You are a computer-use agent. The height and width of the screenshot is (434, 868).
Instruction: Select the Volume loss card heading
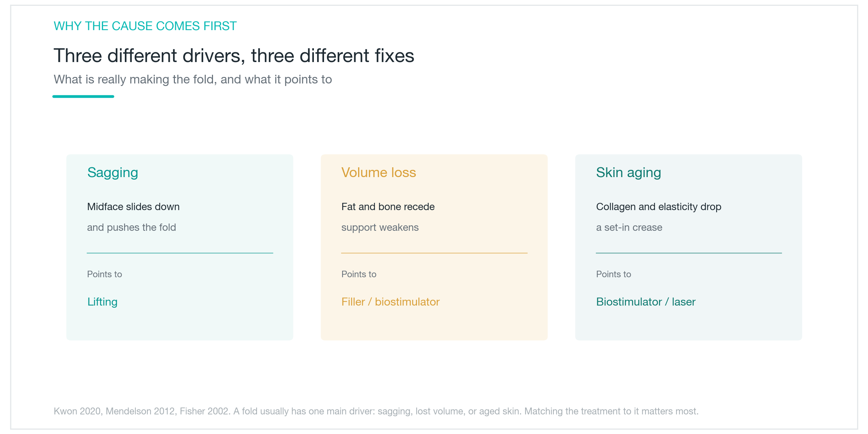click(x=378, y=173)
